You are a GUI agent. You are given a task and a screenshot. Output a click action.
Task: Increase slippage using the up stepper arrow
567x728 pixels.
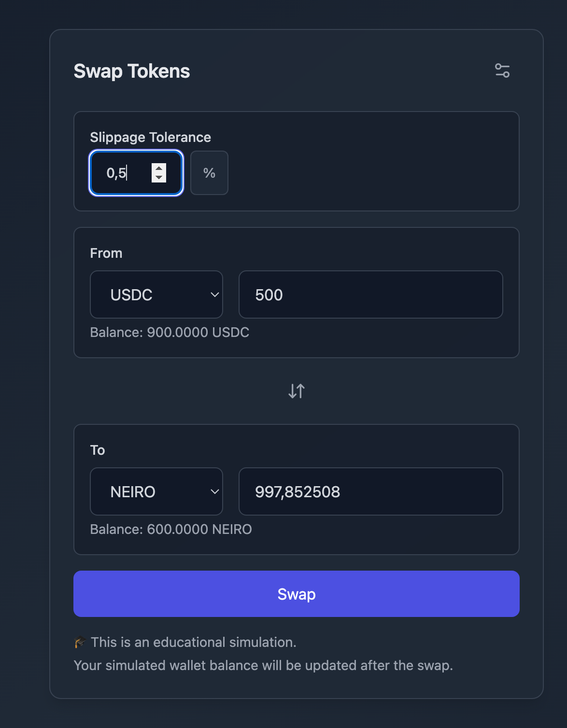tap(159, 168)
